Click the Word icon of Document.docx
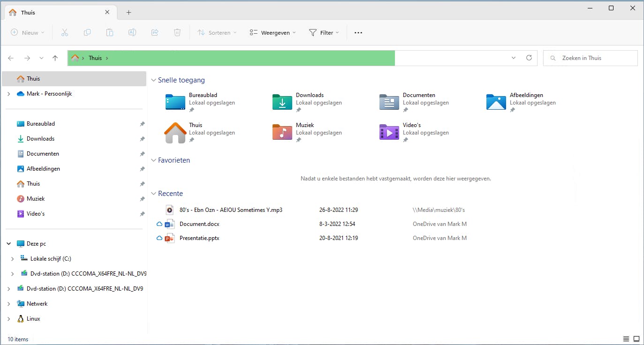Screen dimensions: 644x345 coord(170,224)
